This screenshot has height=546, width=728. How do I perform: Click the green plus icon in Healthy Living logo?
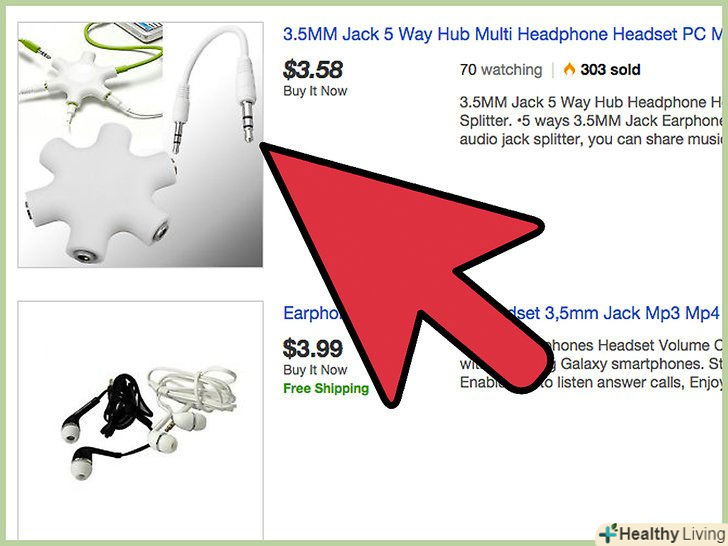[x=609, y=533]
